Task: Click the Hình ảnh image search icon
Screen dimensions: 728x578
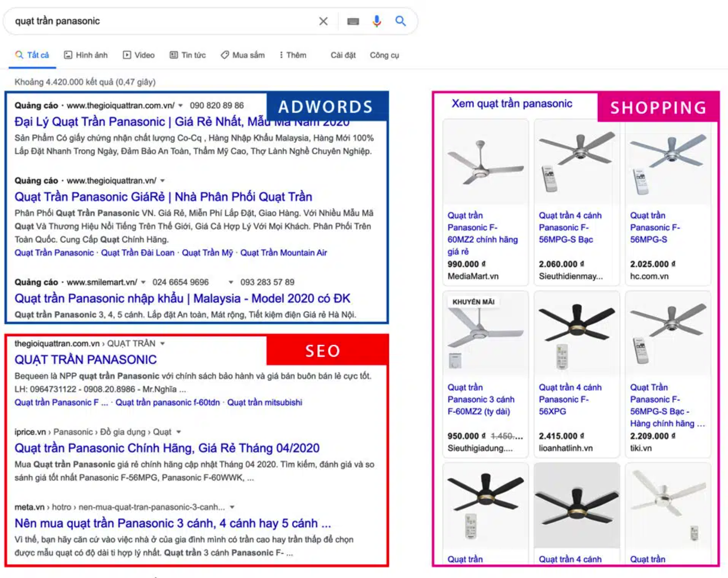Action: tap(69, 55)
